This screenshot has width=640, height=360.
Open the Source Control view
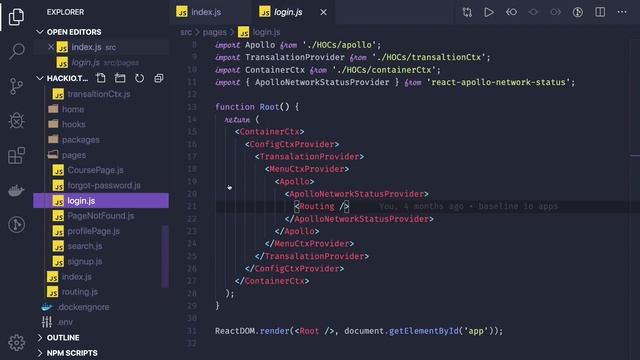pyautogui.click(x=16, y=86)
